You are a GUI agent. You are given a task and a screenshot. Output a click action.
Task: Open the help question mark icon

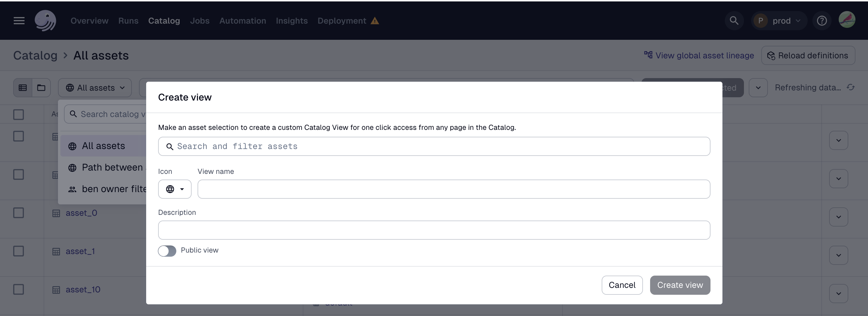click(822, 21)
